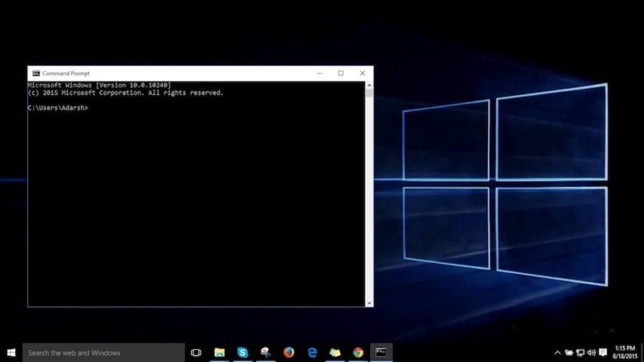Launch Firefox from the taskbar
The image size is (644, 362).
coord(289,352)
